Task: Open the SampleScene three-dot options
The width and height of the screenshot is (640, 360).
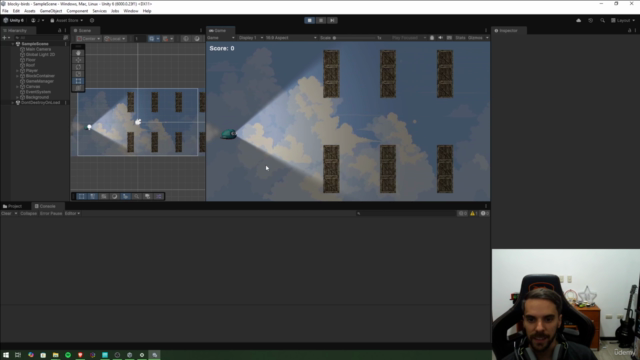Action: 65,44
